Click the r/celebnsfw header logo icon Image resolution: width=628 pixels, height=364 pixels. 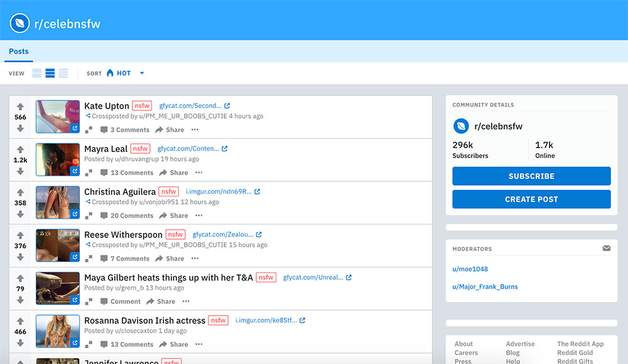(x=19, y=23)
